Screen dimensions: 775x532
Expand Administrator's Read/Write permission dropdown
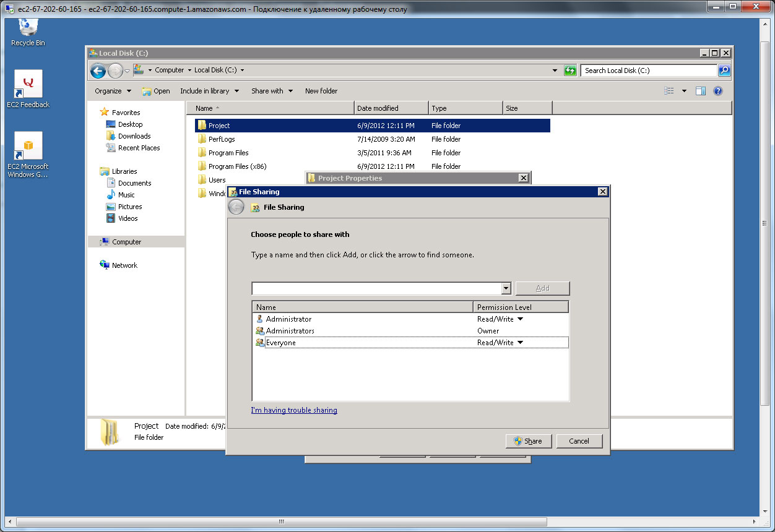520,319
